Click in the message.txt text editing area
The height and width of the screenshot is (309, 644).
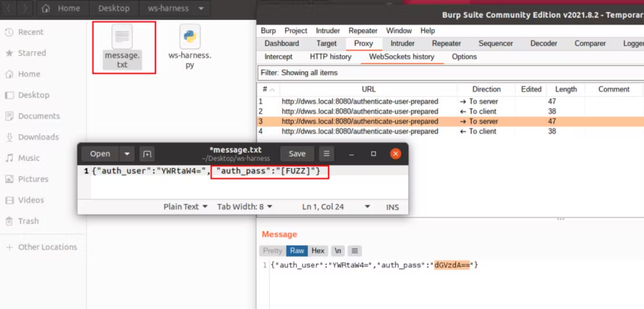pyautogui.click(x=249, y=183)
